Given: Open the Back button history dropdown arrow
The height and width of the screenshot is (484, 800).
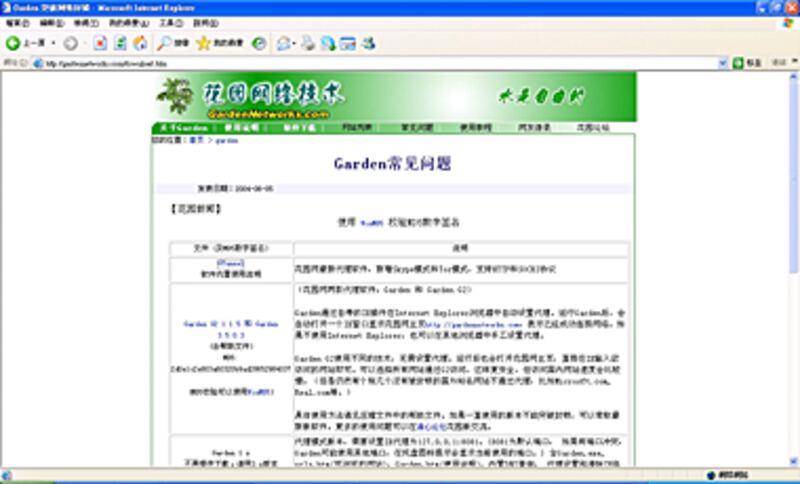Looking at the screenshot, I should pyautogui.click(x=53, y=44).
